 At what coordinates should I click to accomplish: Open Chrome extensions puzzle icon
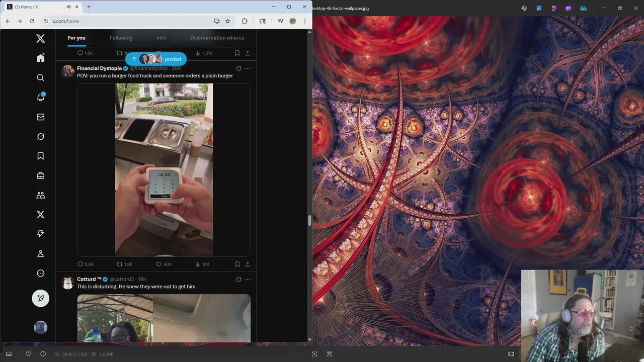[245, 21]
